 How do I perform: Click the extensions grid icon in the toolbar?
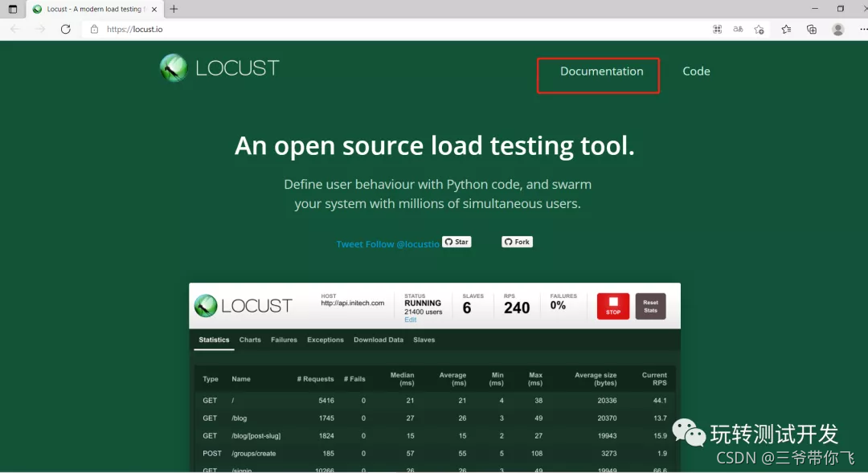716,29
